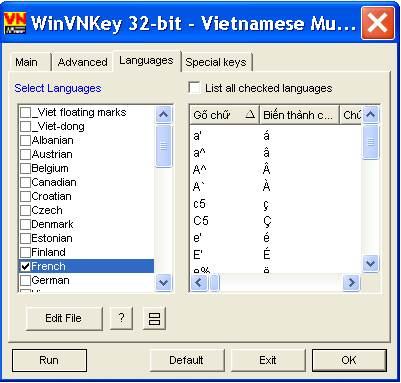This screenshot has height=383, width=401.
Task: Click the WinVNKey VN logo icon
Action: (x=15, y=23)
